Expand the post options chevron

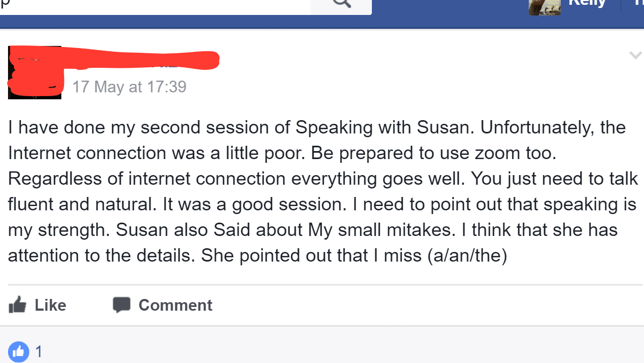coord(635,55)
